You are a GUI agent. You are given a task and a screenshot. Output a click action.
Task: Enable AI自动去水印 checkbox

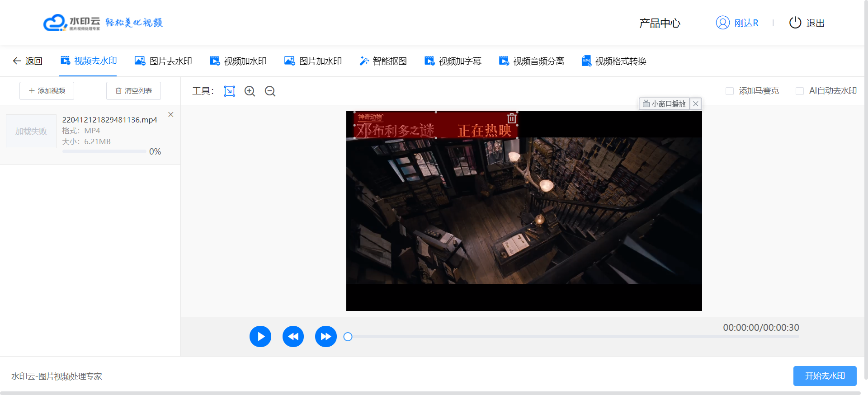[800, 91]
